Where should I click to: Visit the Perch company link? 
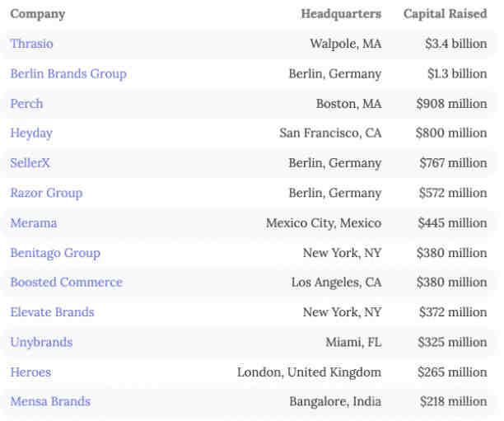pyautogui.click(x=26, y=104)
